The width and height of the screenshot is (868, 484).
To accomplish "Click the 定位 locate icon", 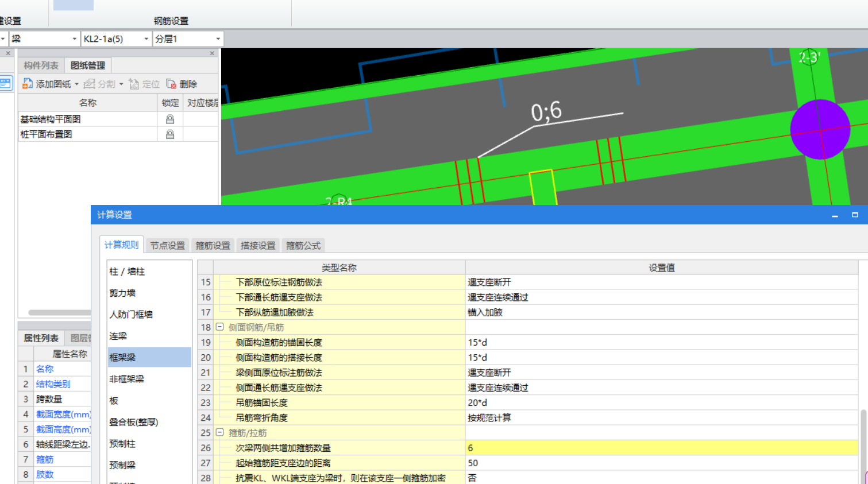I will tap(134, 84).
